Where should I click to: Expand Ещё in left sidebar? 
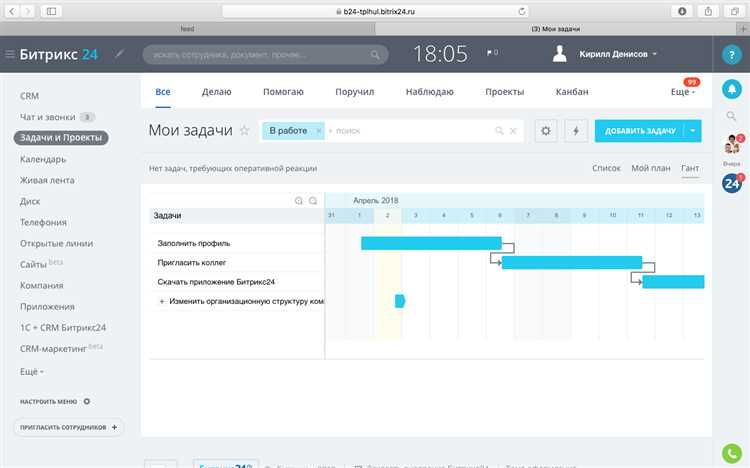click(32, 371)
